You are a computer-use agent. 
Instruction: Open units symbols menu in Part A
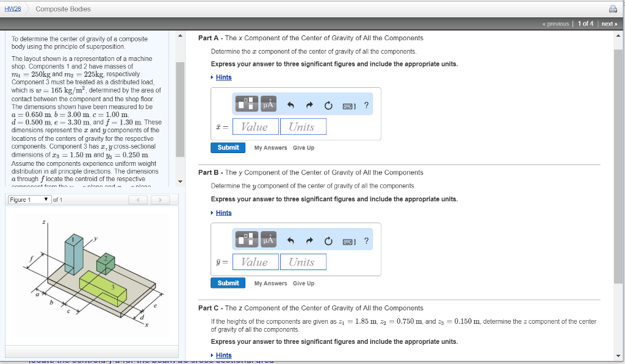tap(268, 105)
